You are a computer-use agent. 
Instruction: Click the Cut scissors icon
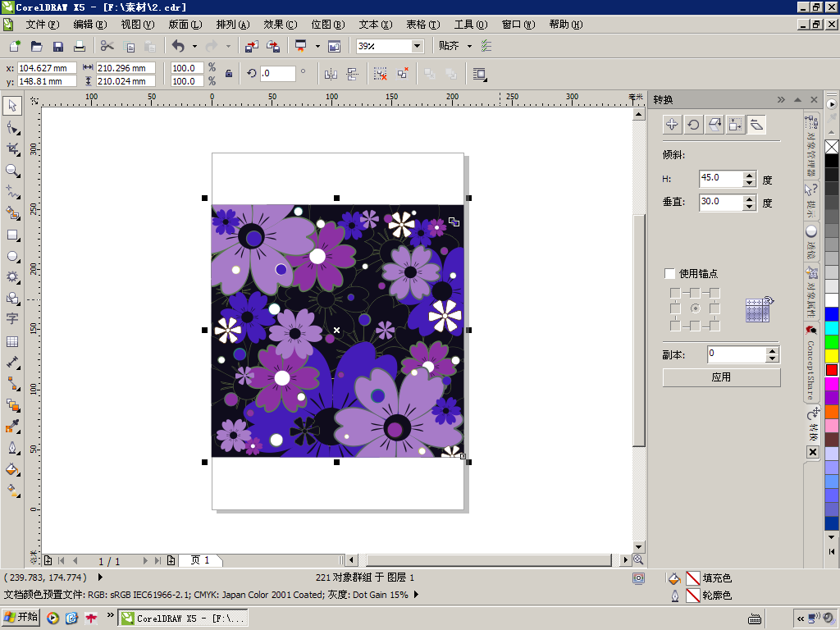tap(107, 47)
